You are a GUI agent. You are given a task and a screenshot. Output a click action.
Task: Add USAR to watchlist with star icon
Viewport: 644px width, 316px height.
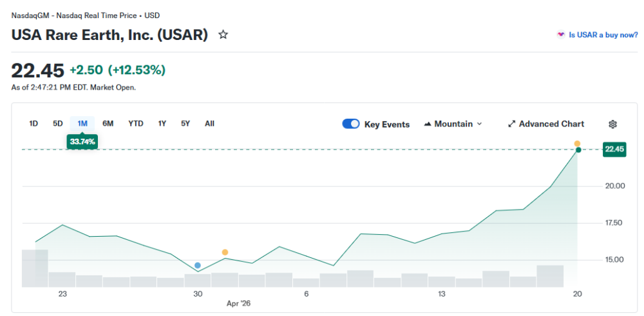point(223,35)
